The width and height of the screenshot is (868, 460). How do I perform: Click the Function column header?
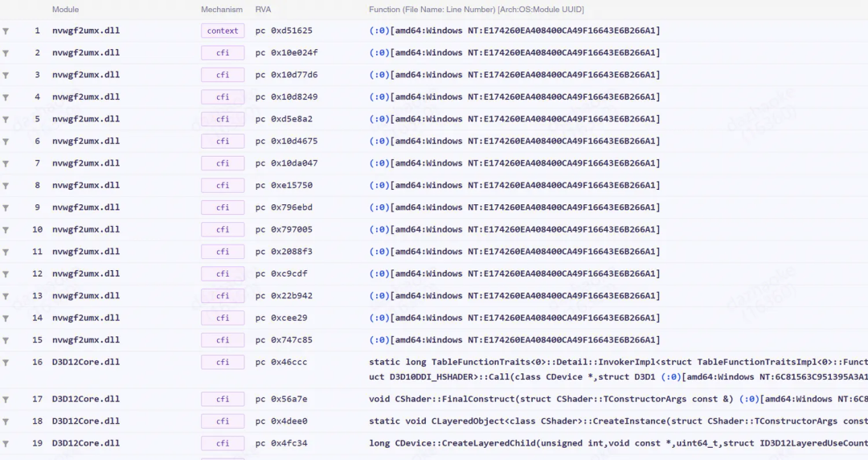[x=476, y=10]
